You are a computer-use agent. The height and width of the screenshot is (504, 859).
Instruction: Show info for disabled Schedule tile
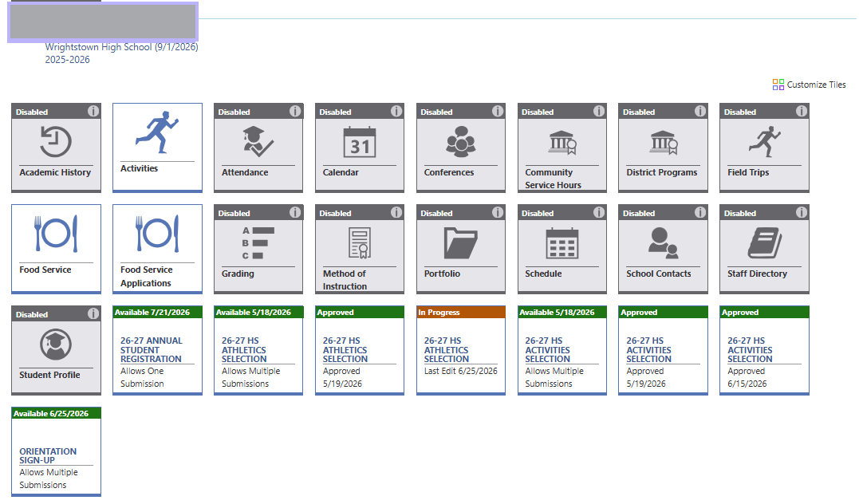[x=599, y=213]
